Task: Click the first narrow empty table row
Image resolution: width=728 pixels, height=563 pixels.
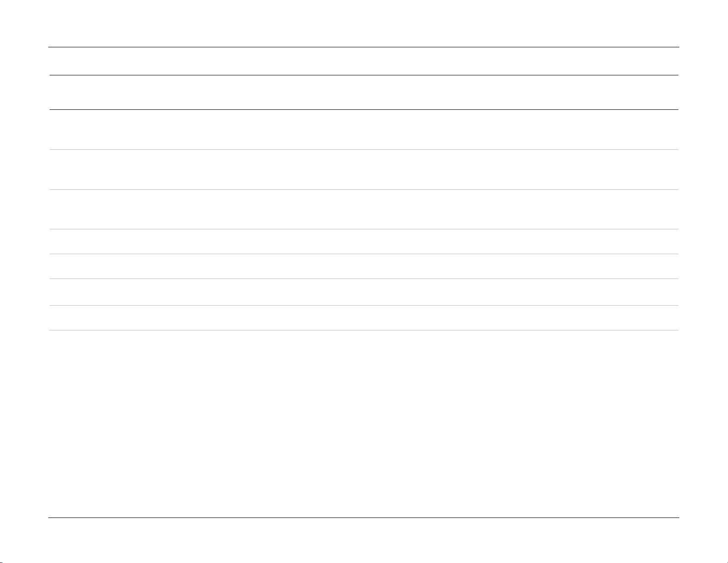Action: point(364,242)
